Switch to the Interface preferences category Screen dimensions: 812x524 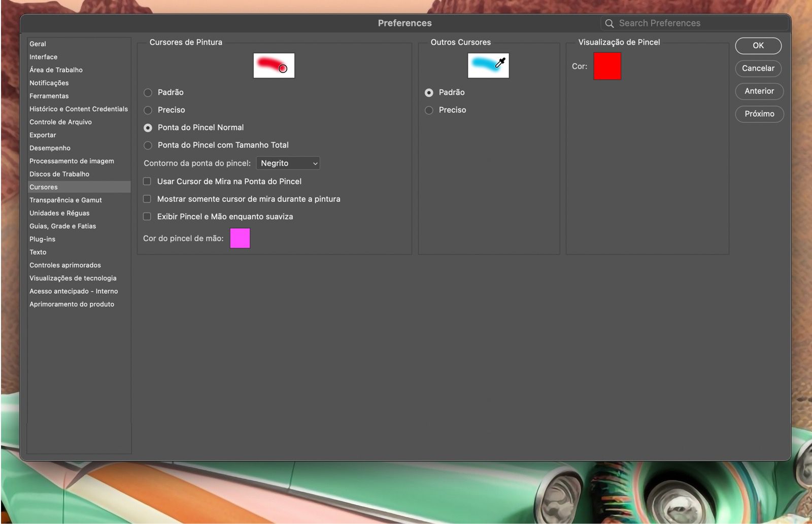tap(43, 56)
